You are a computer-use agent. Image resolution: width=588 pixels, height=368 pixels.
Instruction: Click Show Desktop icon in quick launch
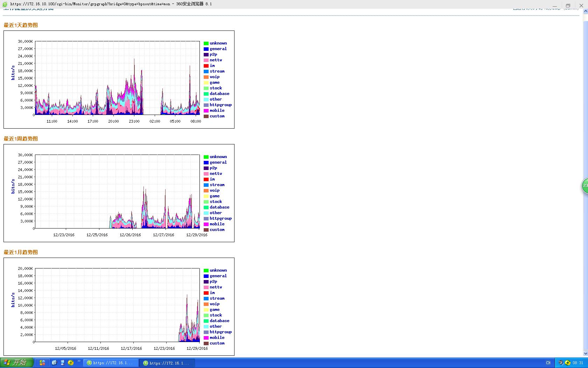coord(63,363)
